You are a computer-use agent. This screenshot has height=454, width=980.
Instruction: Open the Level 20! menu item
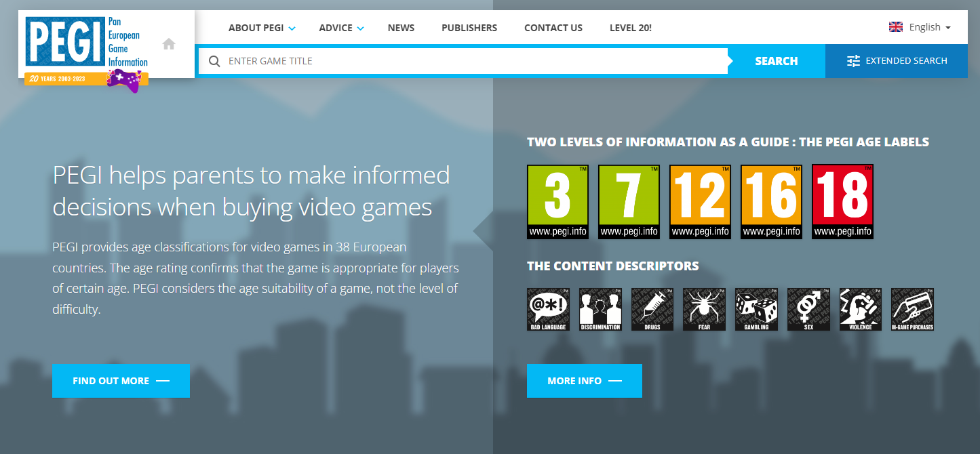(631, 28)
